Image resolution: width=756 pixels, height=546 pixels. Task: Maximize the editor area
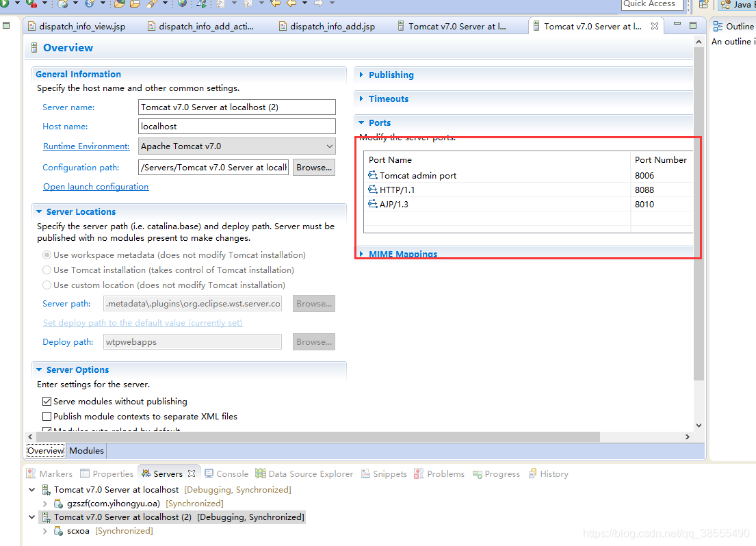tap(693, 25)
